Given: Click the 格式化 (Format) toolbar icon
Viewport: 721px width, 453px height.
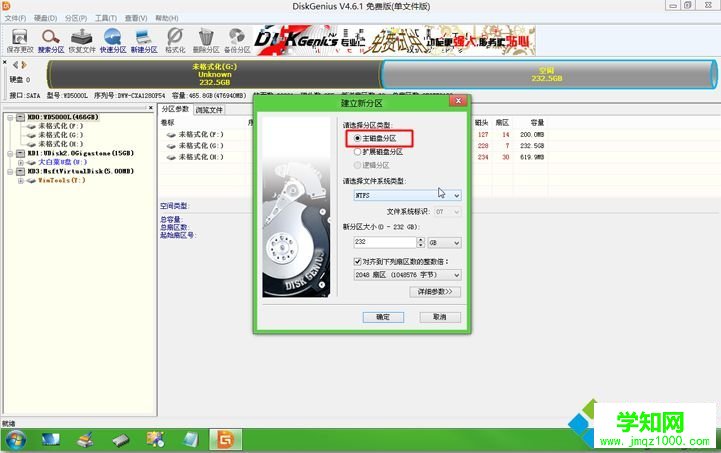Looking at the screenshot, I should pyautogui.click(x=175, y=40).
